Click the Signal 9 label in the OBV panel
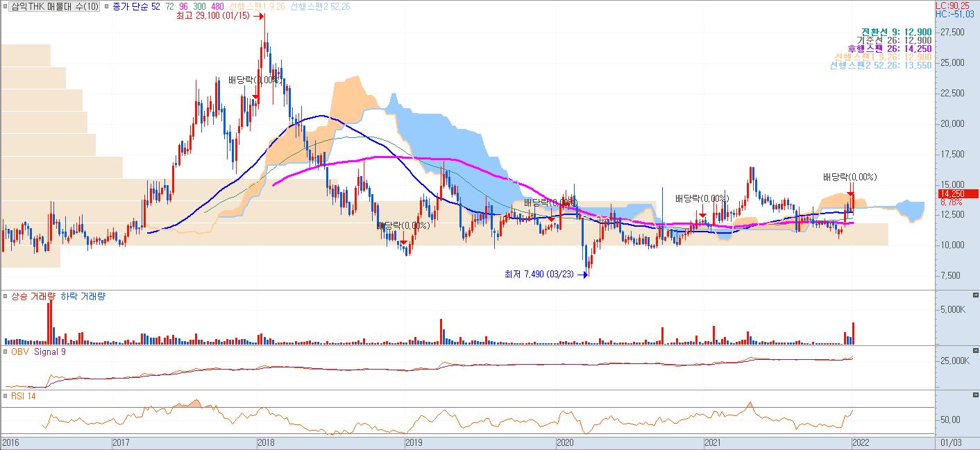The height and width of the screenshot is (450, 980). tap(50, 352)
